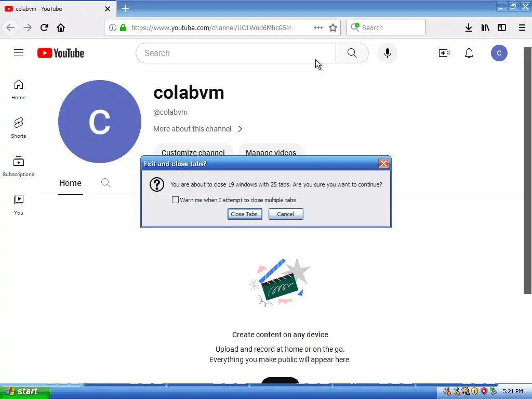Focus the YouTube Search field
Screen dimensions: 532x399
236,53
